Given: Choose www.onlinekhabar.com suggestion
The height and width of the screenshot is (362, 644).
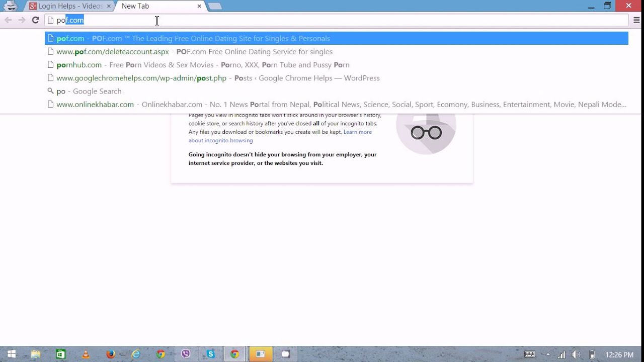Looking at the screenshot, I should 337,104.
